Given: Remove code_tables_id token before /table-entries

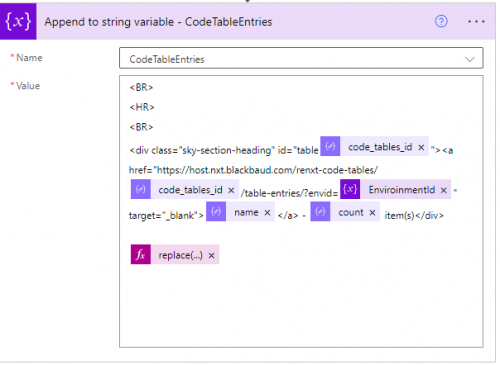Looking at the screenshot, I should click(x=231, y=190).
